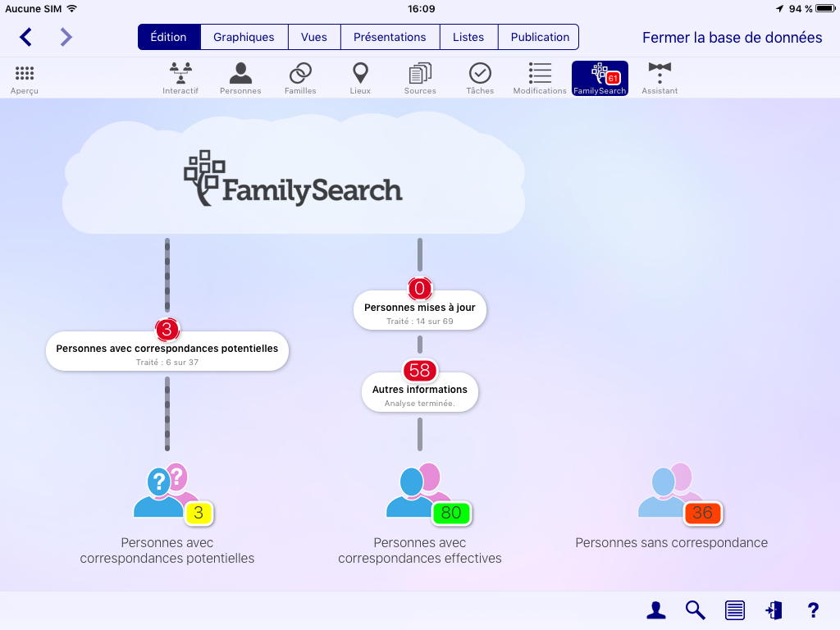The image size is (840, 630).
Task: Go back with the left arrow
Action: [x=25, y=37]
